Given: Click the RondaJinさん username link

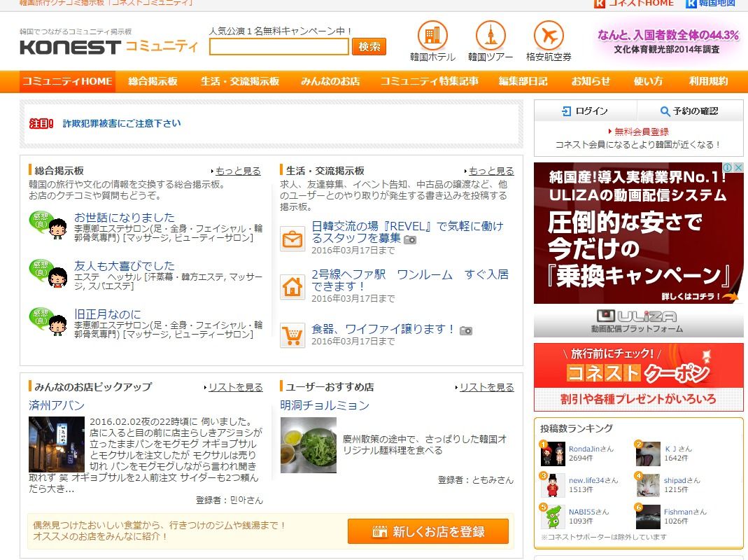Looking at the screenshot, I should pos(591,449).
